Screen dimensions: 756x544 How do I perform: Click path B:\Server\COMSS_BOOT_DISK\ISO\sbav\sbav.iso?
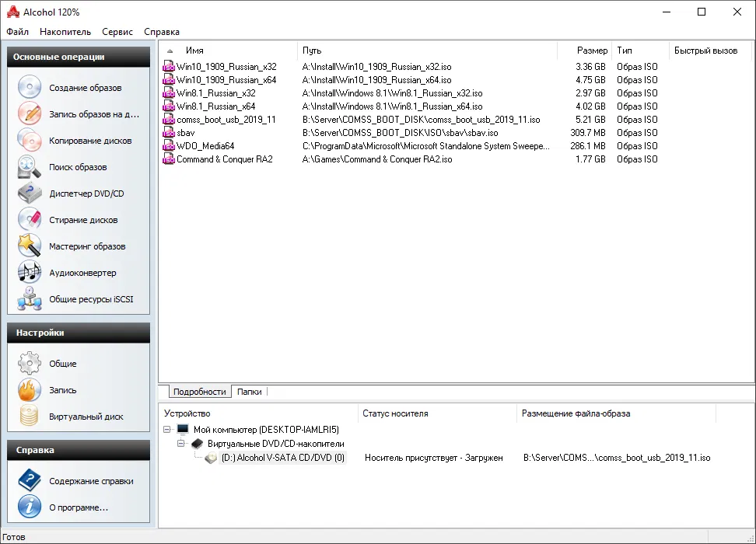pyautogui.click(x=401, y=133)
